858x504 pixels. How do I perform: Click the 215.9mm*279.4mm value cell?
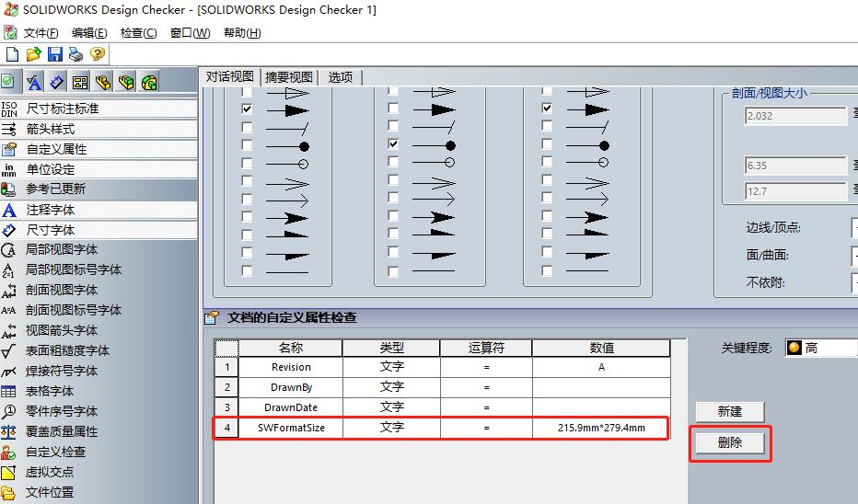point(601,428)
